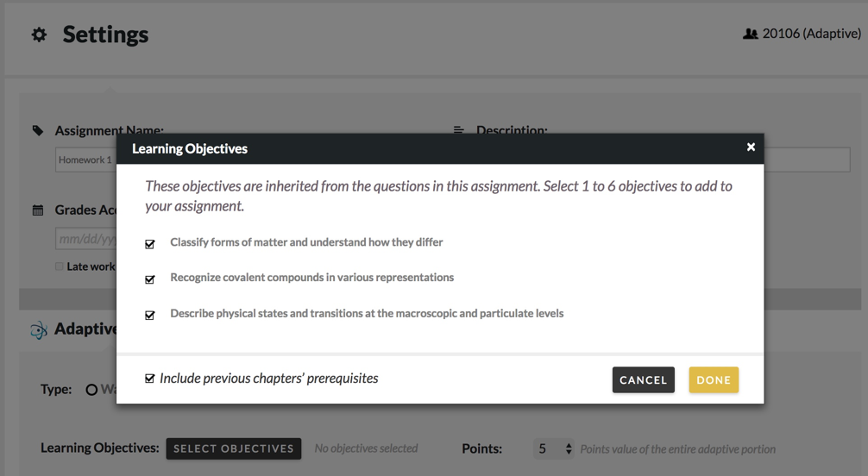Select the Type radio button
Screen dimensions: 868x476
coord(91,390)
